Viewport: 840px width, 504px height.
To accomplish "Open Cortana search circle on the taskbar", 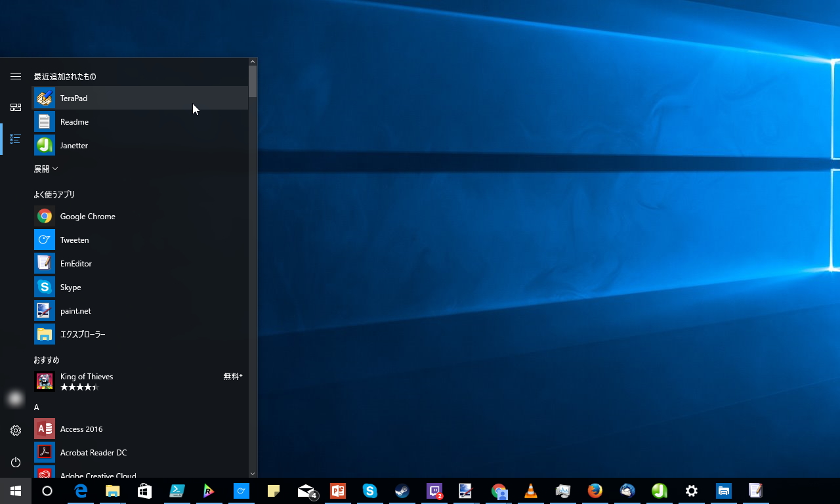I will pos(47,491).
